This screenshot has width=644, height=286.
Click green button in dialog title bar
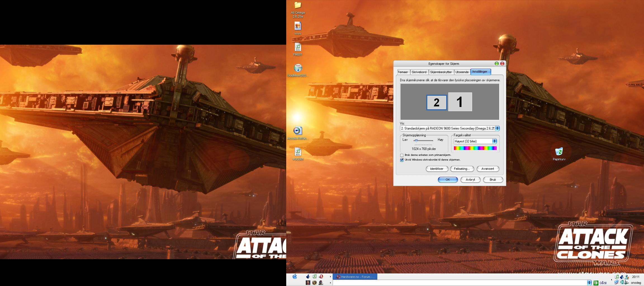click(496, 64)
